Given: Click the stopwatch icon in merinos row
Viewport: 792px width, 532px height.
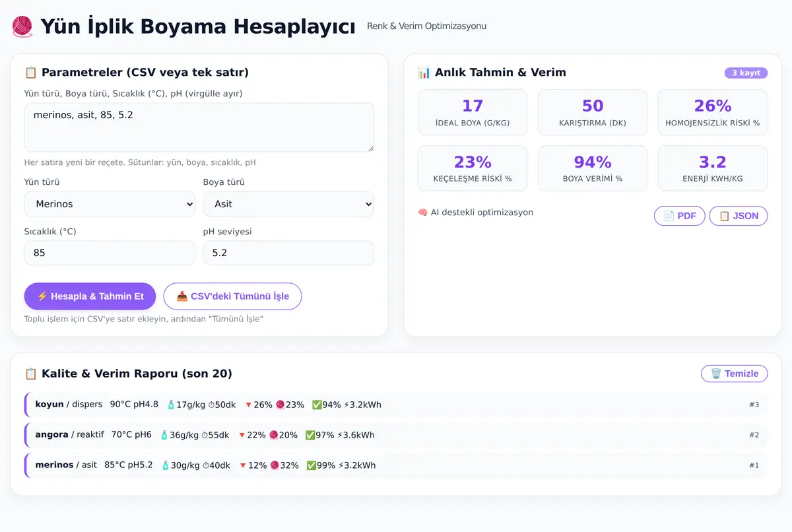Looking at the screenshot, I should tap(205, 465).
